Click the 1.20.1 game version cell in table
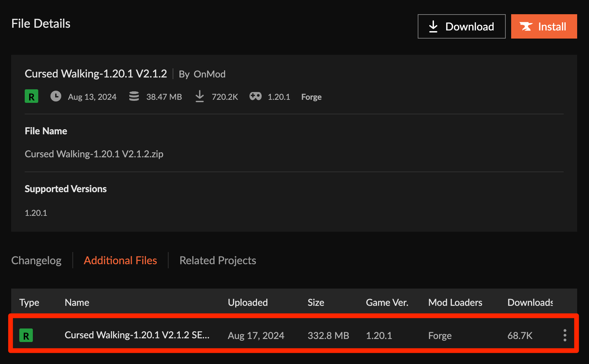The height and width of the screenshot is (364, 589). click(379, 336)
